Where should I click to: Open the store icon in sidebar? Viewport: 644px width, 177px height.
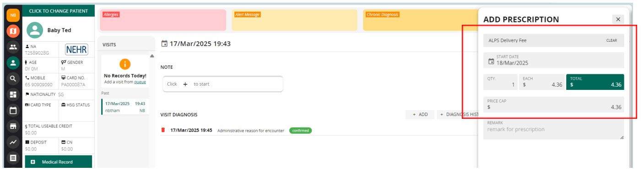point(13,127)
